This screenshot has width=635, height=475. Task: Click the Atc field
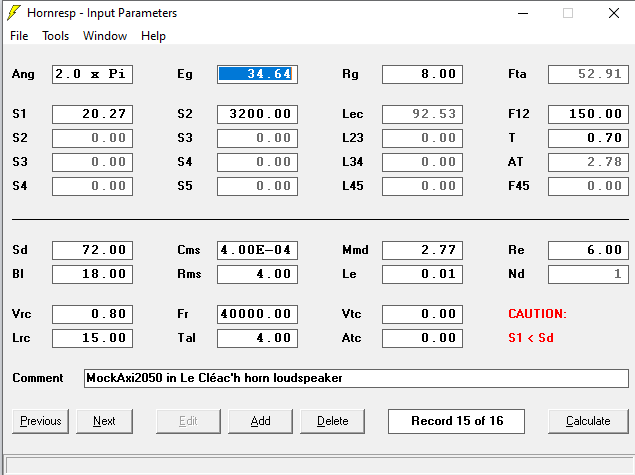coord(422,338)
